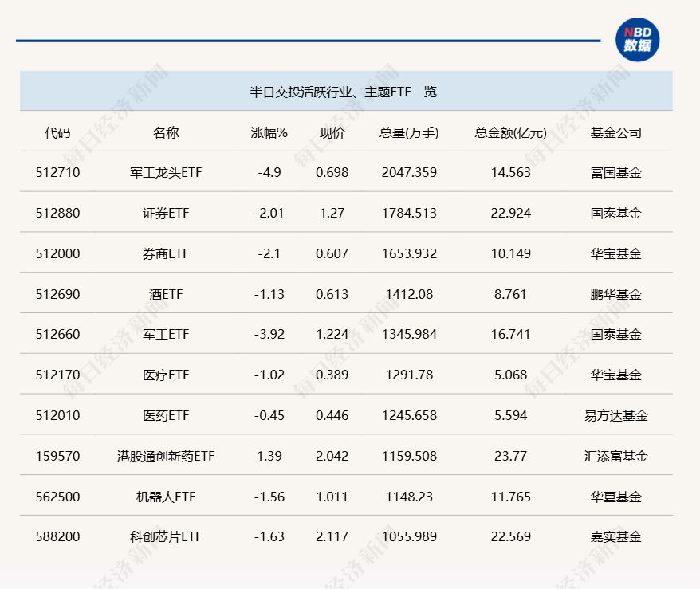Click code 512170
Image resolution: width=700 pixels, height=589 pixels.
pyautogui.click(x=58, y=375)
